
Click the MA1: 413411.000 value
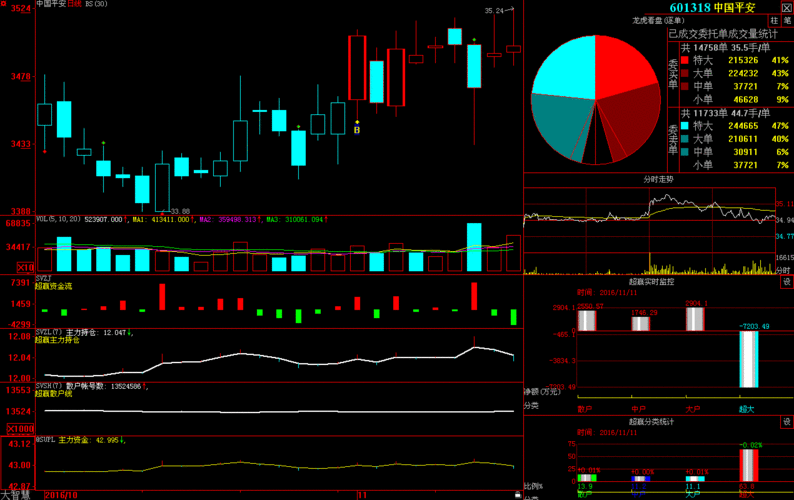(163, 219)
